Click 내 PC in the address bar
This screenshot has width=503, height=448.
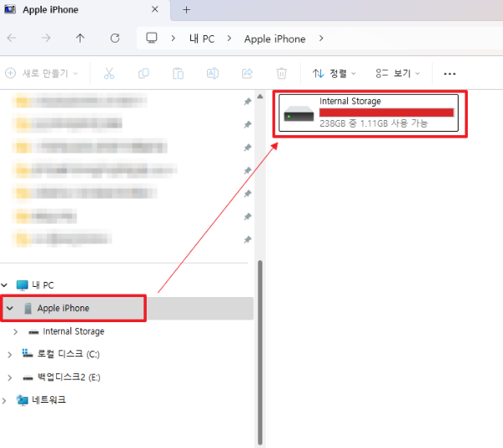[x=202, y=39]
